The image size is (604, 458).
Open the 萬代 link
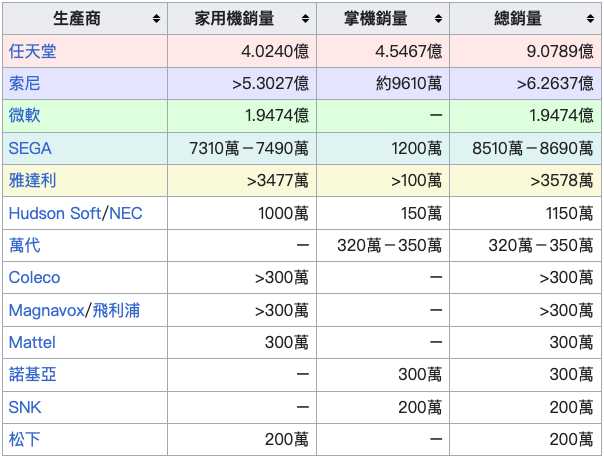coord(24,245)
